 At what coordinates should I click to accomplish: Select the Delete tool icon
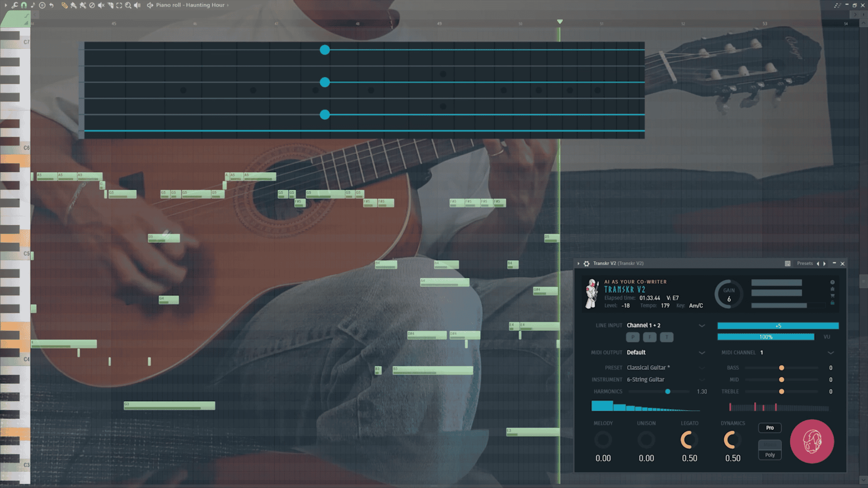[x=92, y=5]
